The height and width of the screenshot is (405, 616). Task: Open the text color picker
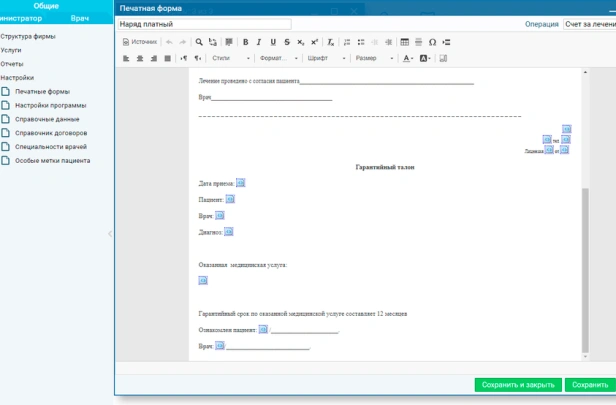click(x=408, y=58)
